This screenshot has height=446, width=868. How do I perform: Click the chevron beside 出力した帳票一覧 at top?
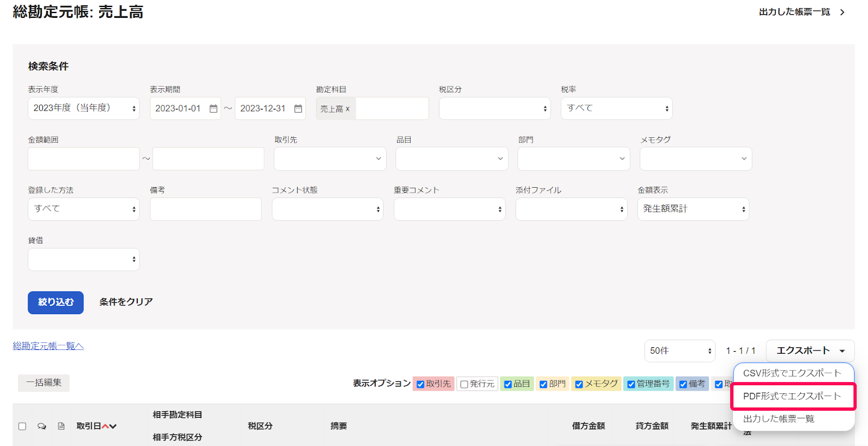click(843, 12)
